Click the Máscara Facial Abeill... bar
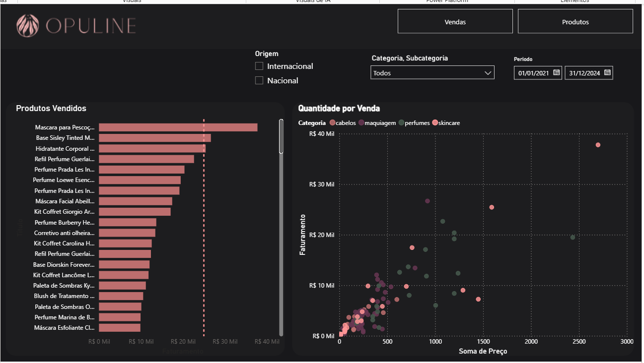The height and width of the screenshot is (363, 644). click(x=136, y=201)
